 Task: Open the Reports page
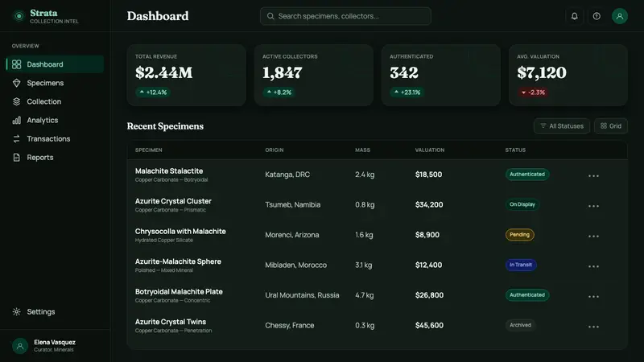[x=55, y=157]
